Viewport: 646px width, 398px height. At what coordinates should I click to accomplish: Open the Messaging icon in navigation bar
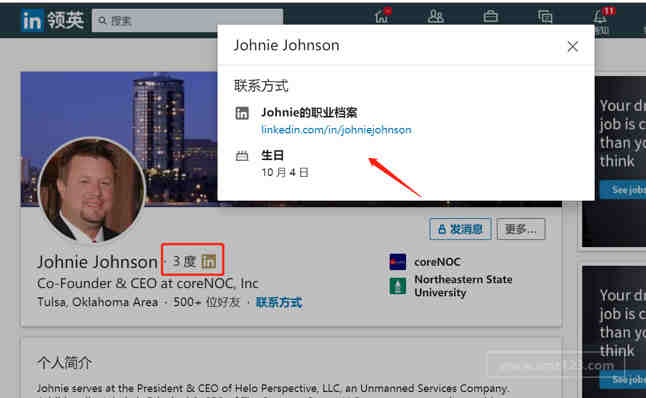coord(545,17)
